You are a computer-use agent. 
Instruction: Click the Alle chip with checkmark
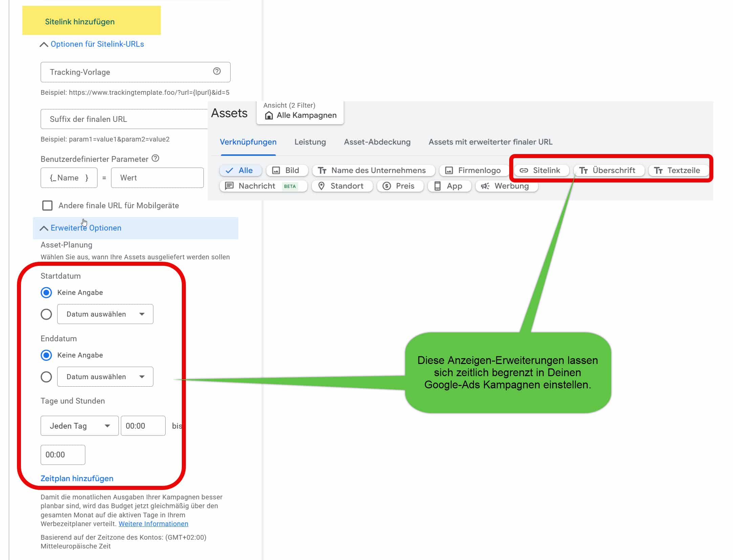(240, 170)
